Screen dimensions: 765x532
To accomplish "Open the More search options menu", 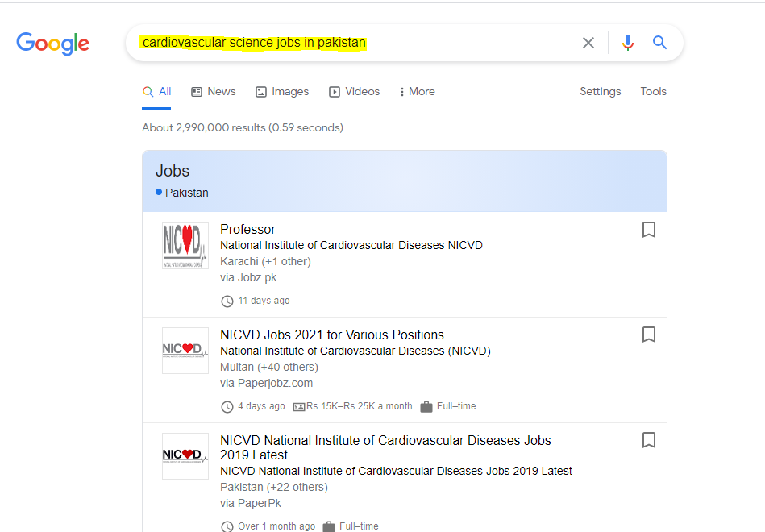I will pos(417,92).
